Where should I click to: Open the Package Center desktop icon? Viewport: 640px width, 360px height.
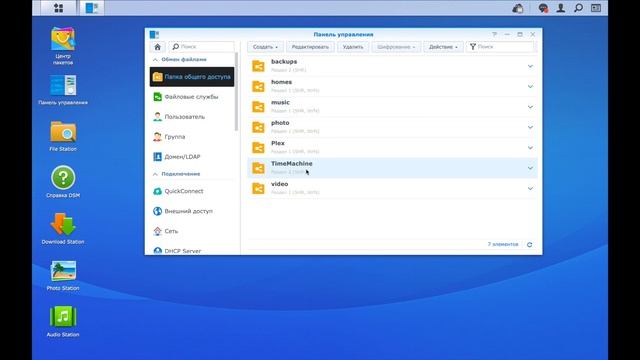tap(63, 46)
